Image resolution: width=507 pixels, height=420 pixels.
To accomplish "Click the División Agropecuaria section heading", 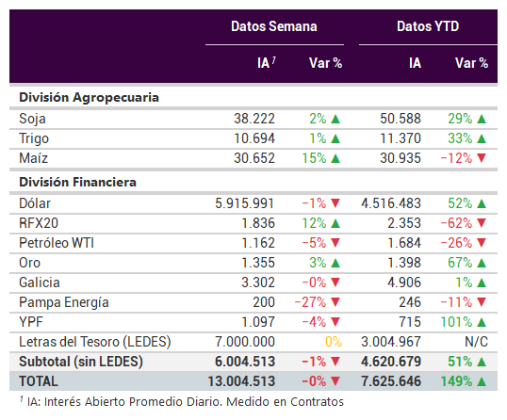I will (x=89, y=98).
